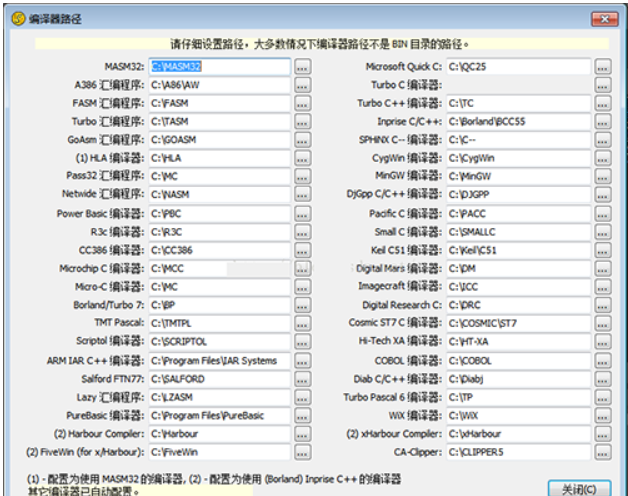Select the Turbo C++ path field C:\TC
Image resolution: width=628 pixels, height=496 pixels.
(x=519, y=103)
